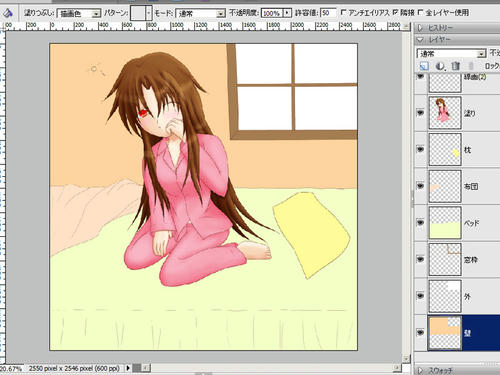Open status bar info arrow menu

click(128, 368)
